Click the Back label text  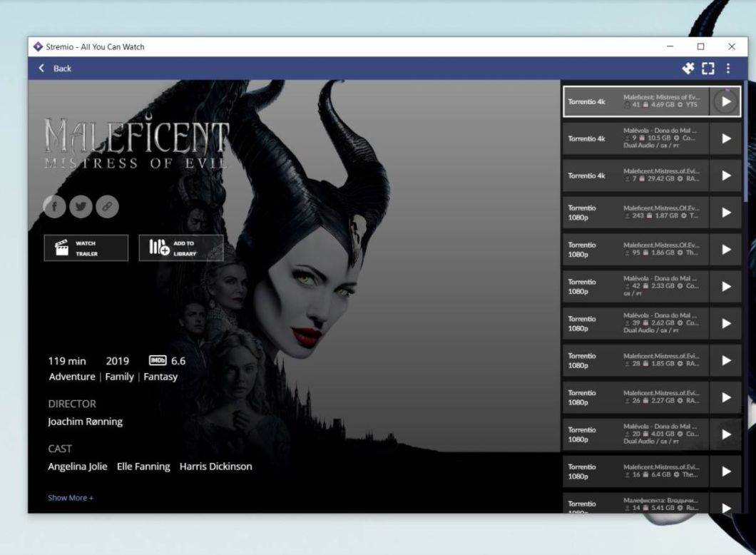point(62,68)
